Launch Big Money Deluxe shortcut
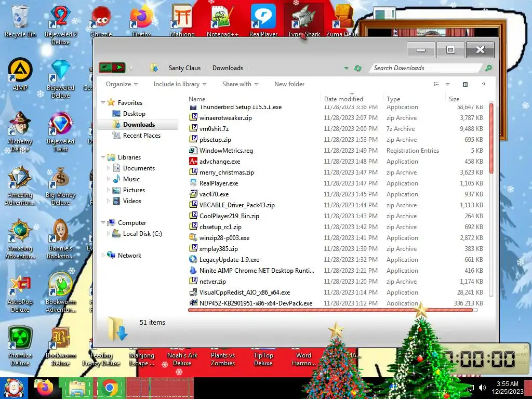The image size is (532, 399). 60,185
